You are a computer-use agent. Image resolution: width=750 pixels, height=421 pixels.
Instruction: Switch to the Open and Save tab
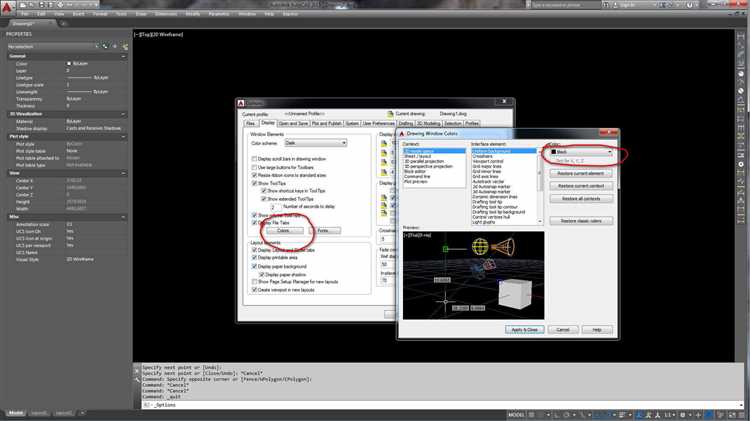(x=293, y=123)
